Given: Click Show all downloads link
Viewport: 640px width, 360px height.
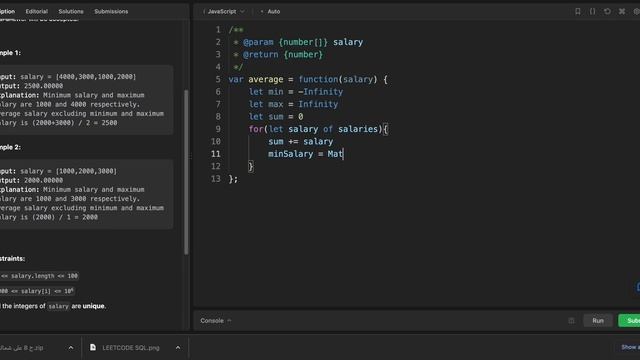Looking at the screenshot, I should 630,347.
